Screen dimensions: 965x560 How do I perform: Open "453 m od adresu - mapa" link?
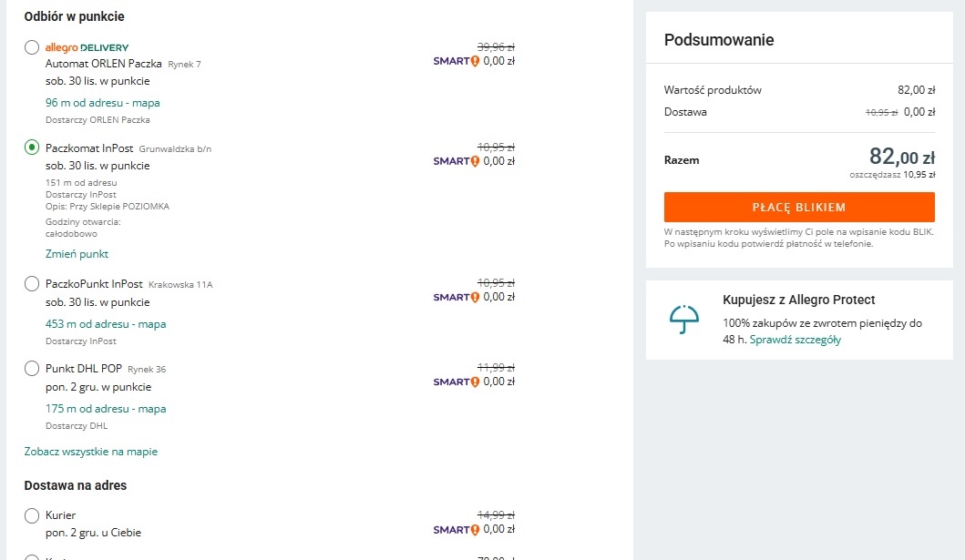click(x=106, y=324)
